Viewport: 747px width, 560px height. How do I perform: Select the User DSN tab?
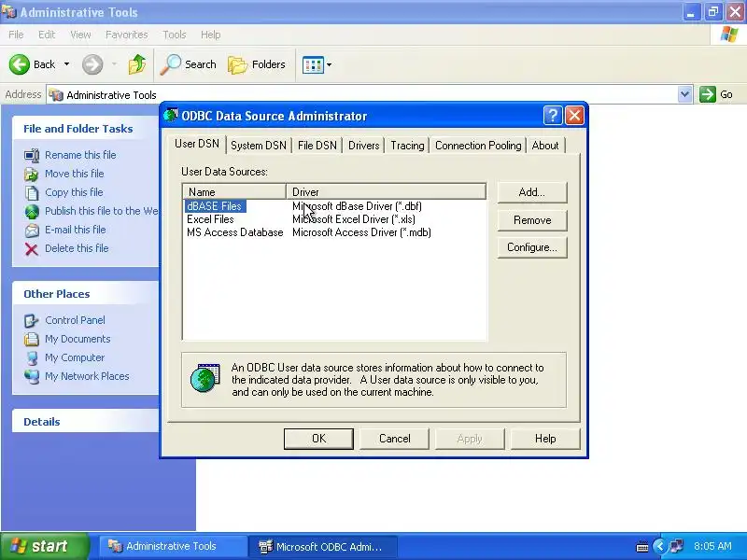pos(197,144)
